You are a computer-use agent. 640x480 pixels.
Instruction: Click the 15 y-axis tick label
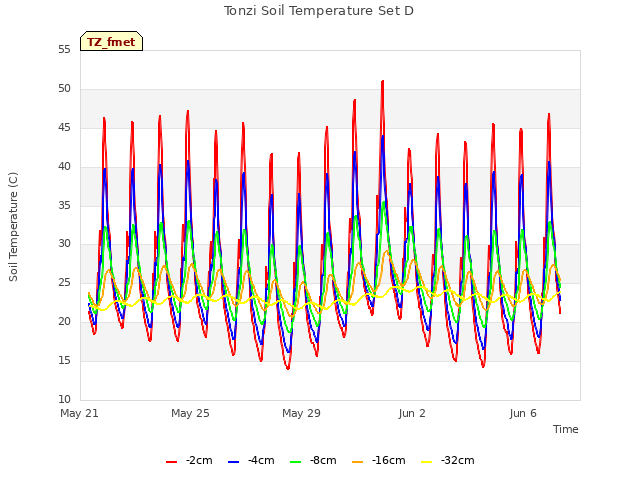coord(64,360)
